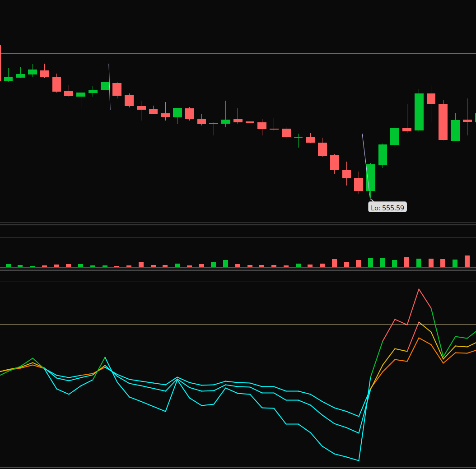Select the yellow indicator line at its highest peak
The height and width of the screenshot is (469, 476).
419,322
